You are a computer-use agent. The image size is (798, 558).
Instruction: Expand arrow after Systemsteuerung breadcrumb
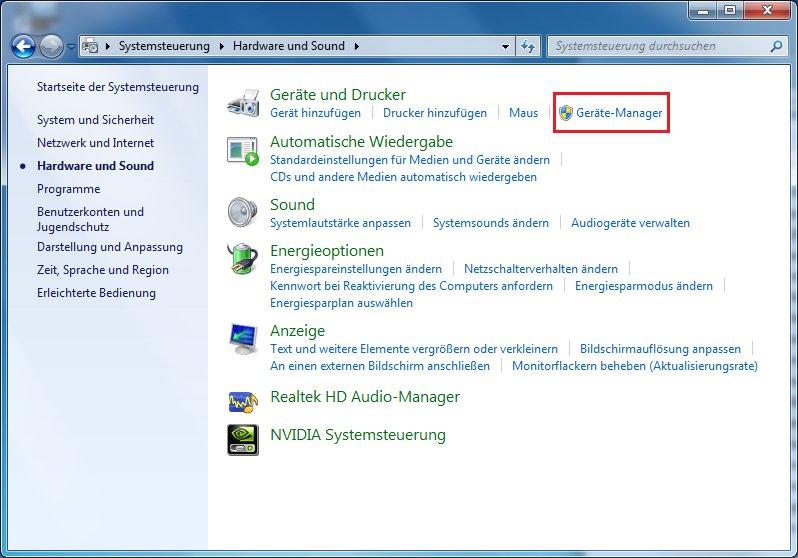coord(222,46)
